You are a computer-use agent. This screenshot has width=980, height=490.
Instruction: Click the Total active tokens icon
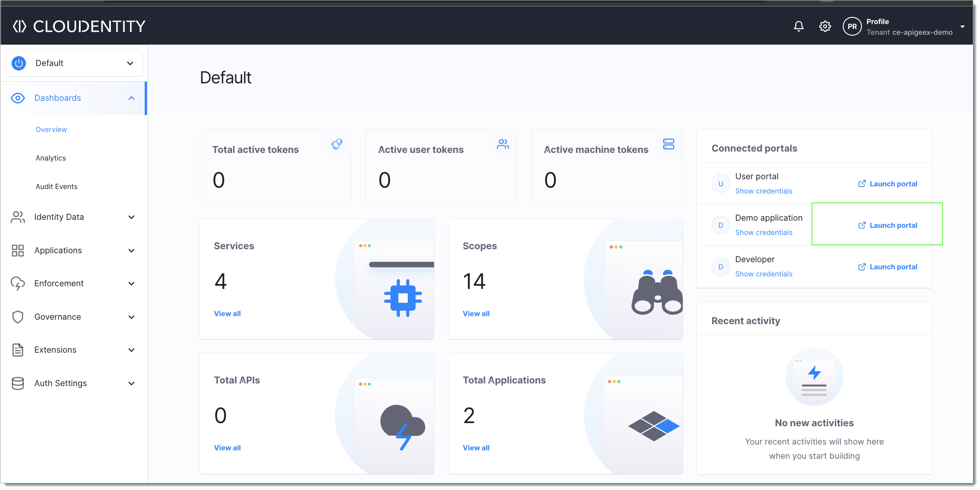(x=337, y=144)
